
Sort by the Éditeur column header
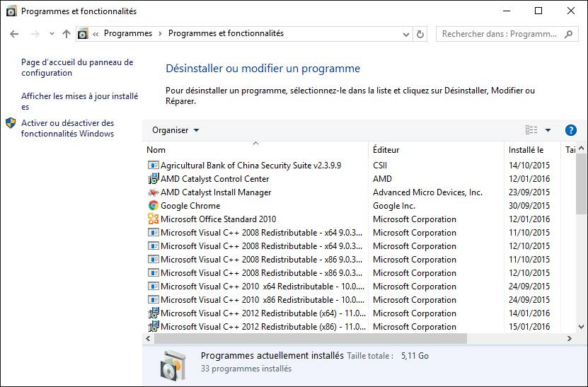point(436,149)
